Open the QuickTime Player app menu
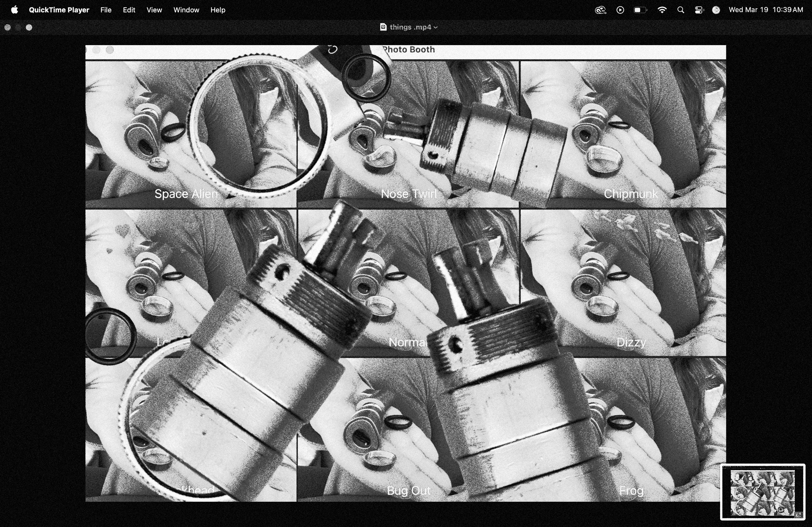The image size is (812, 527). [59, 10]
